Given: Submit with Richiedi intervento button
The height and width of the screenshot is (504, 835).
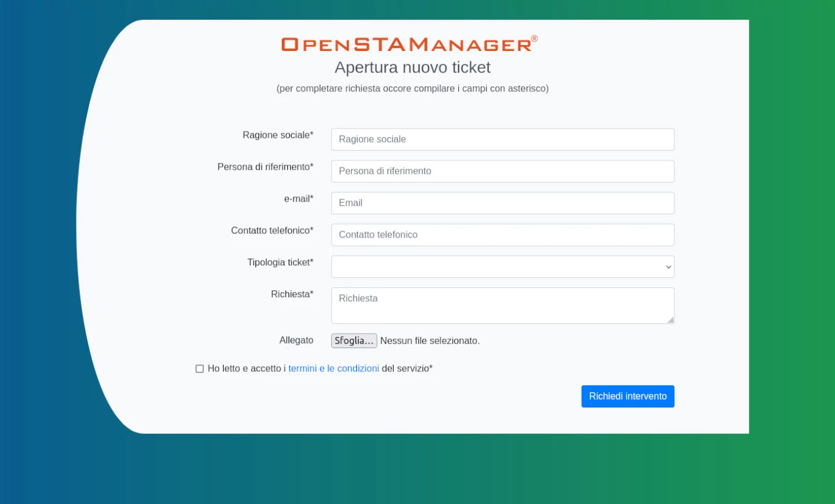Looking at the screenshot, I should [628, 396].
